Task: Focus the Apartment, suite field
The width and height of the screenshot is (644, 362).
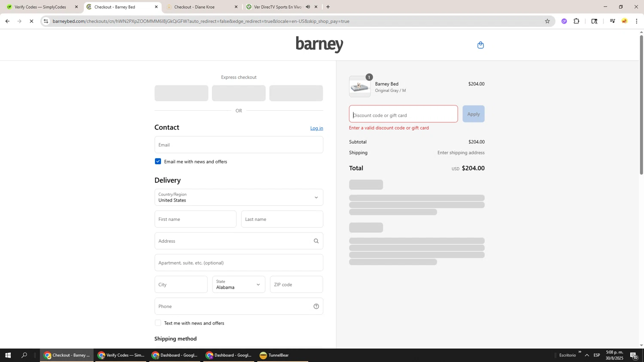Action: coord(239,262)
